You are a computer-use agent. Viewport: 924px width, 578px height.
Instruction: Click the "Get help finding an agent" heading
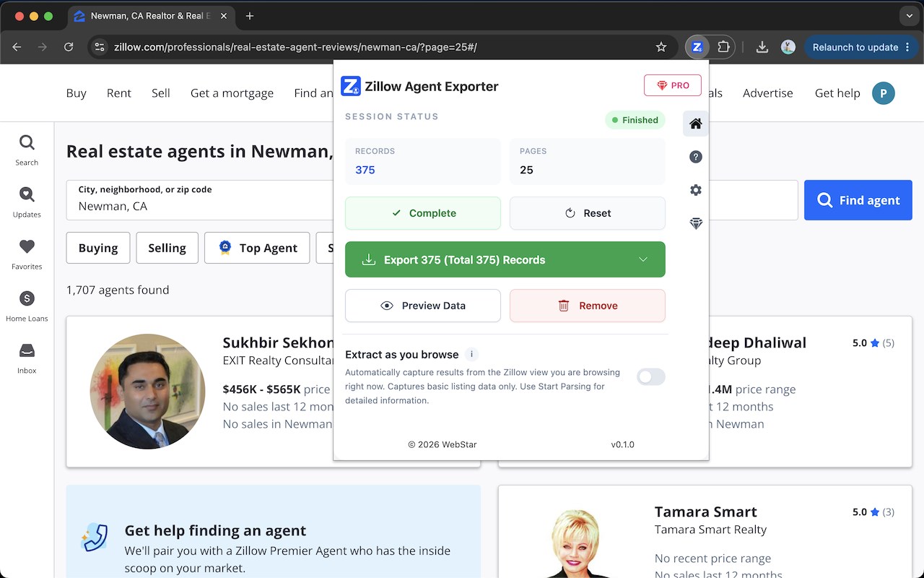click(x=215, y=530)
